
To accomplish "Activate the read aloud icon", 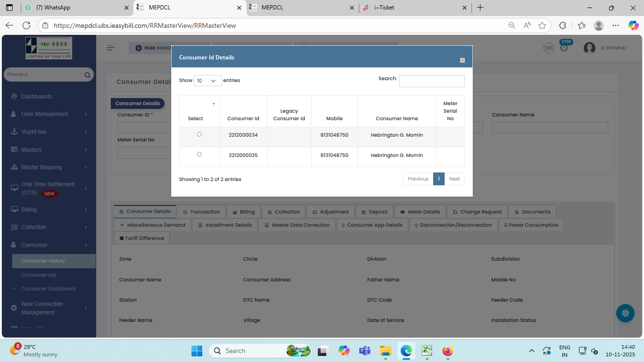I will 527,25.
